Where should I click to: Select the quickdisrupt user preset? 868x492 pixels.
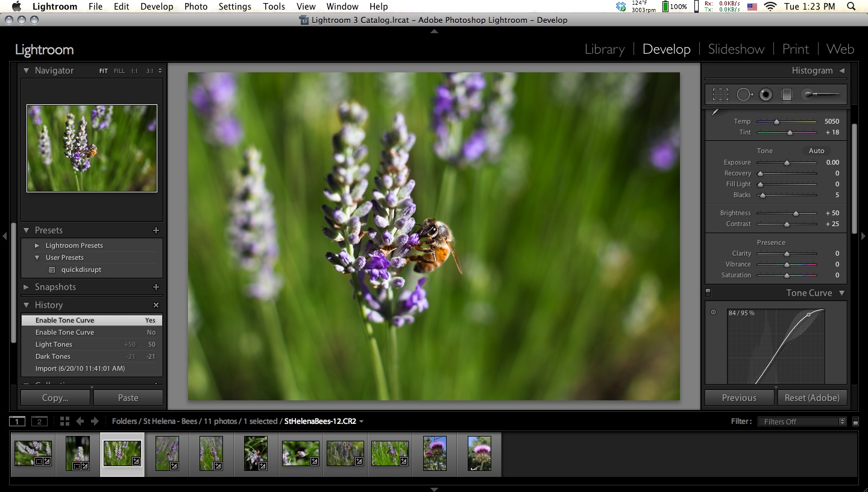[x=81, y=270]
